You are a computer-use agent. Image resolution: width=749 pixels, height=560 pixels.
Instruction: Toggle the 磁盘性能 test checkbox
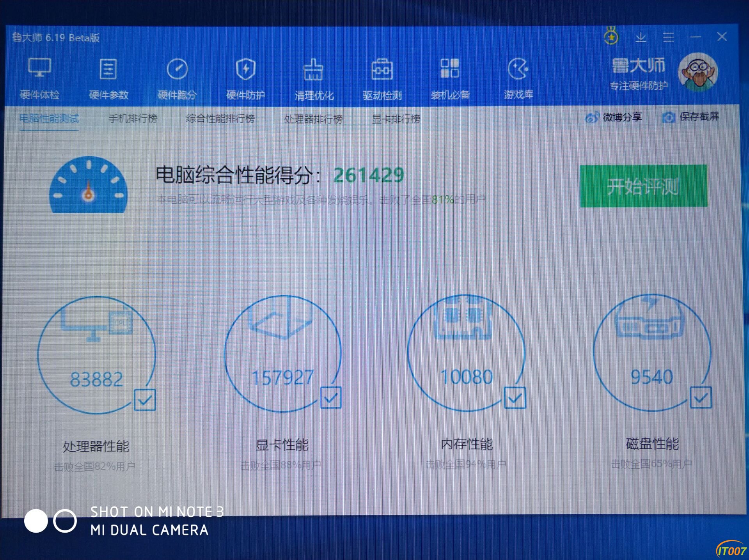pyautogui.click(x=701, y=397)
